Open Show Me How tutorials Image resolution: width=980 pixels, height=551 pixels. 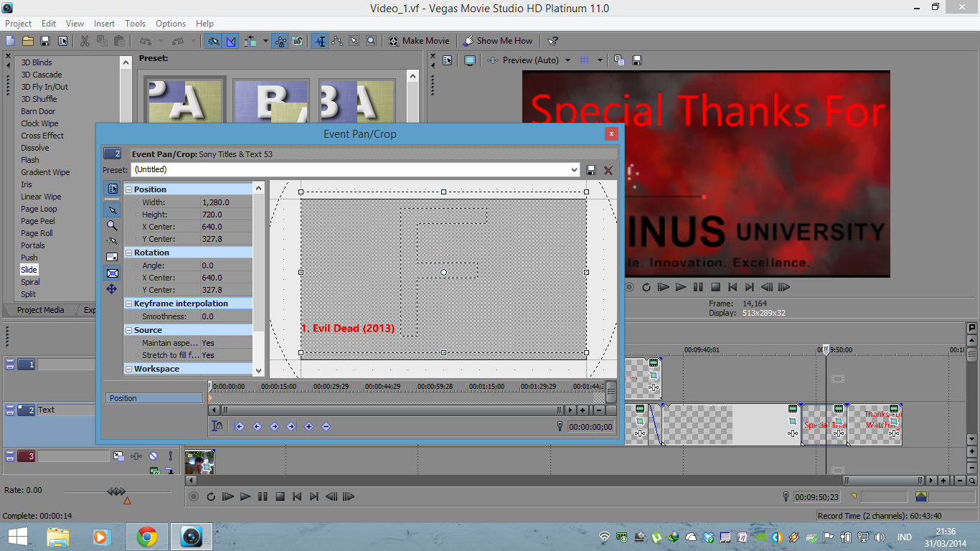[x=498, y=41]
